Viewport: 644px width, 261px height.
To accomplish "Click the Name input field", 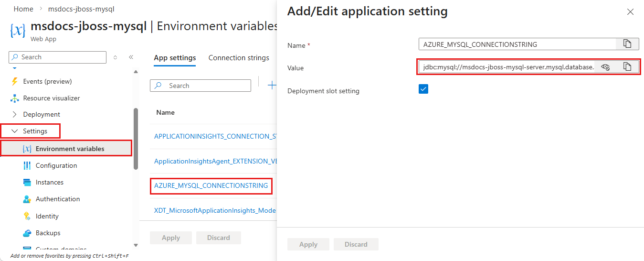I will [517, 44].
